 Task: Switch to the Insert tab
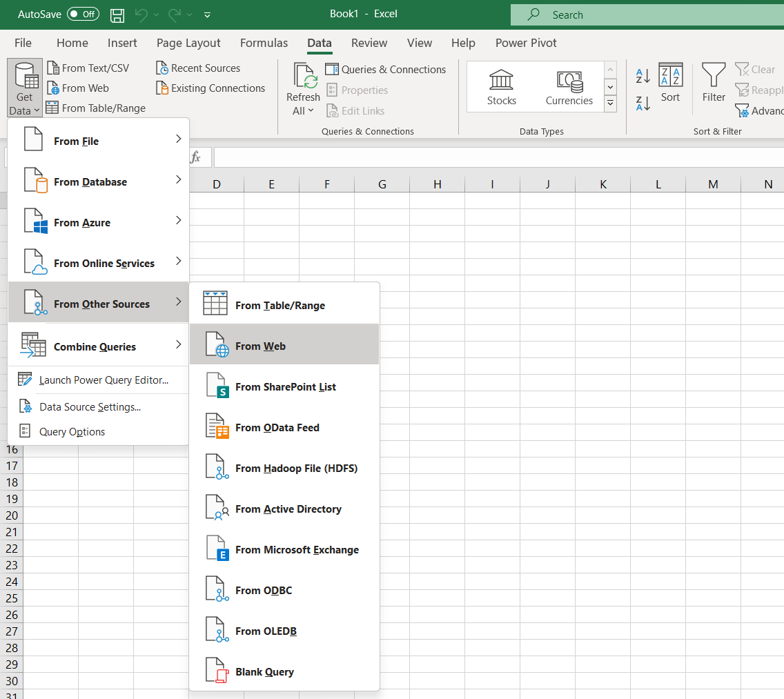coord(122,43)
